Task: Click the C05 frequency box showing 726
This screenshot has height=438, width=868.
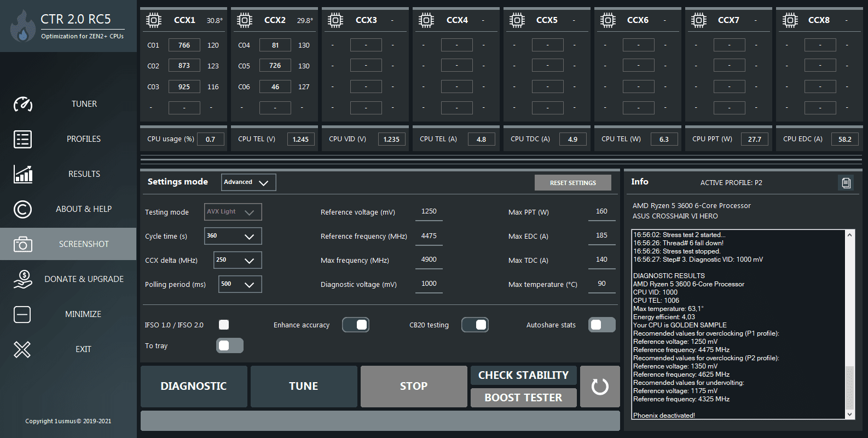Action: tap(275, 66)
